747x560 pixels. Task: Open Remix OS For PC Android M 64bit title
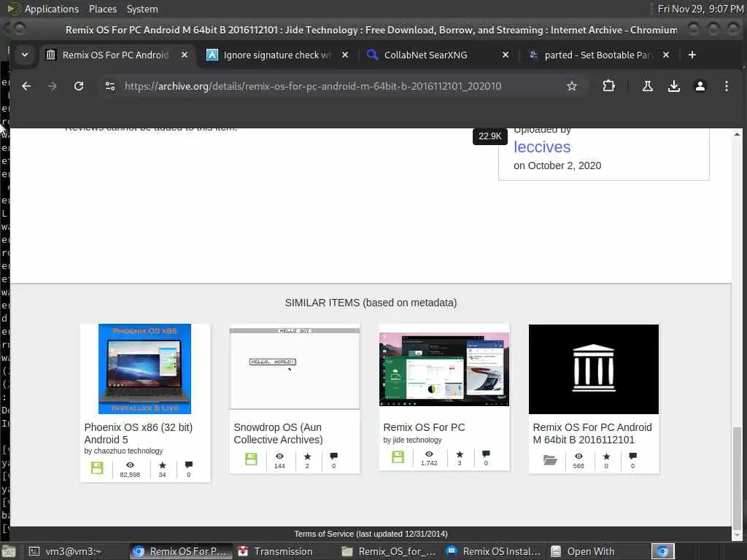tap(592, 433)
